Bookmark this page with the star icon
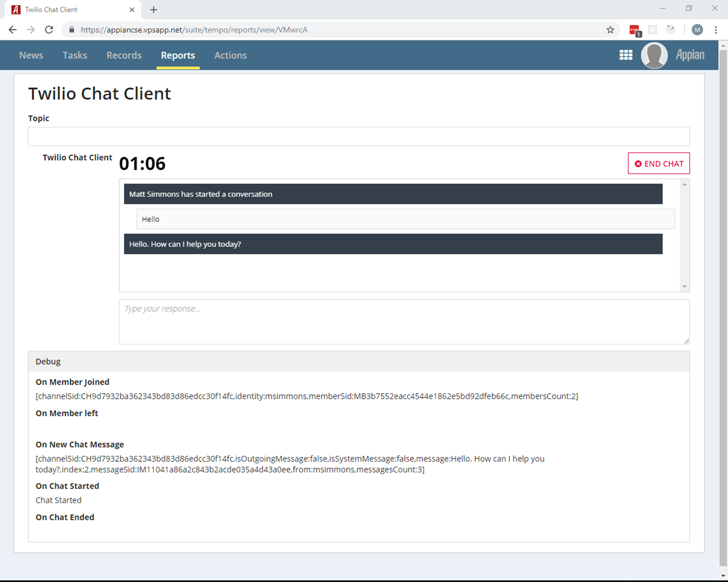The width and height of the screenshot is (728, 582). pos(610,30)
